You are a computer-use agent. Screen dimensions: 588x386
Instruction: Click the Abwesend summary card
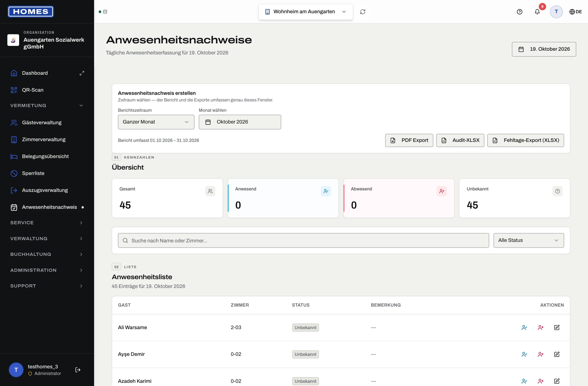click(x=399, y=198)
